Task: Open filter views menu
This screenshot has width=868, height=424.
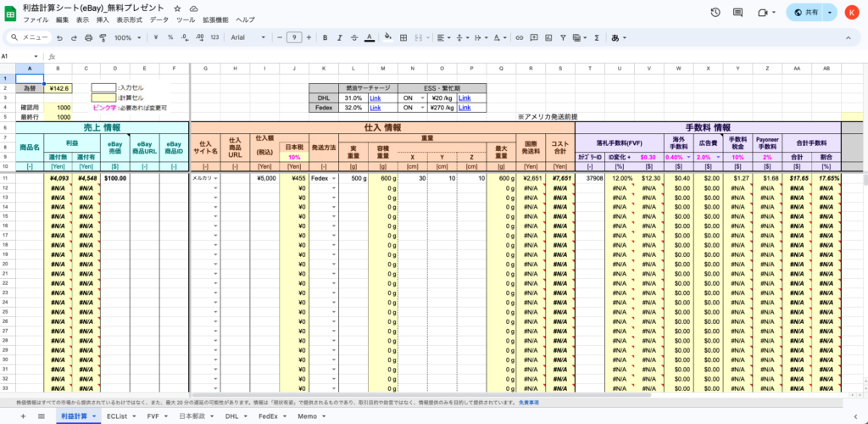Action: 580,37
